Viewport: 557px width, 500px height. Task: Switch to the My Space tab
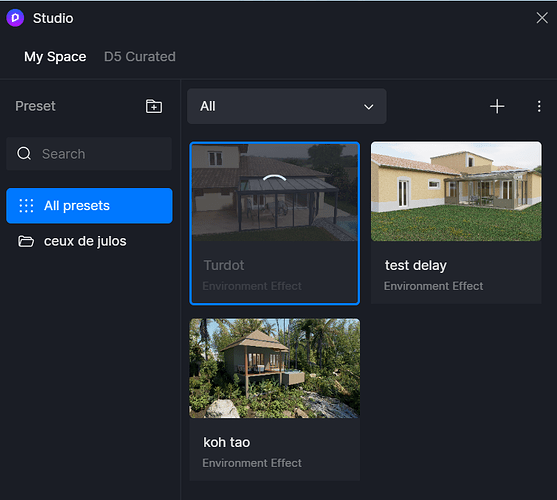55,57
